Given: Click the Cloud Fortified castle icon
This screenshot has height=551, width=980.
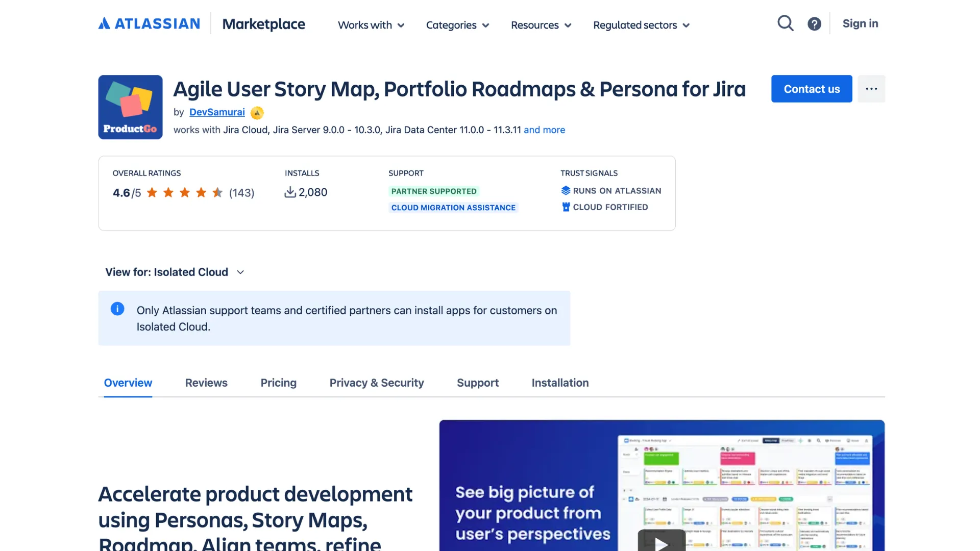Looking at the screenshot, I should [566, 207].
